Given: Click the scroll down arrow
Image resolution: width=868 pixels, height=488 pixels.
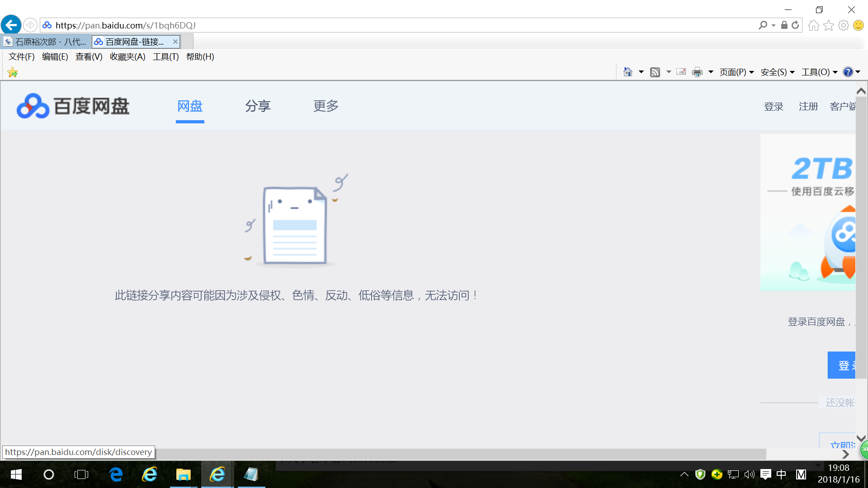Looking at the screenshot, I should pos(861,438).
